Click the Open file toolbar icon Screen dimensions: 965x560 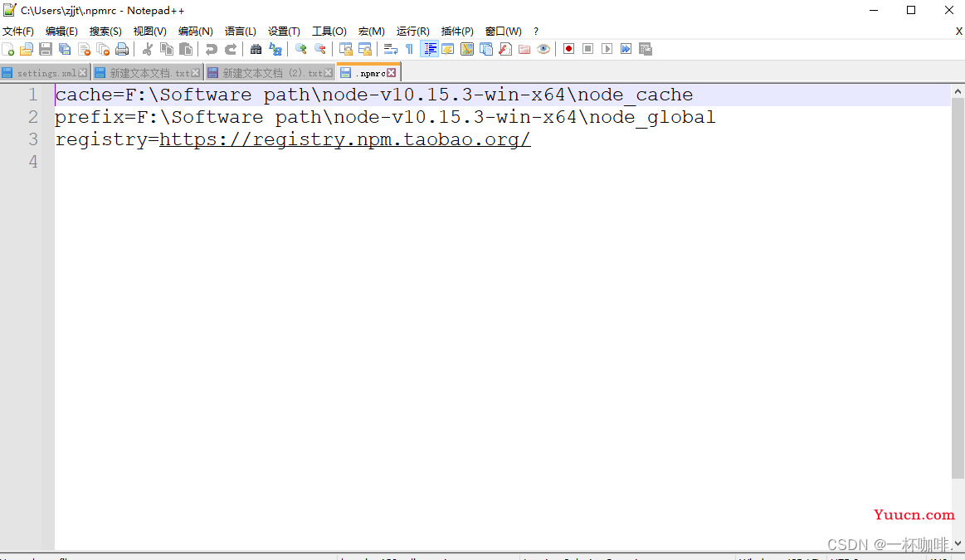pos(27,49)
